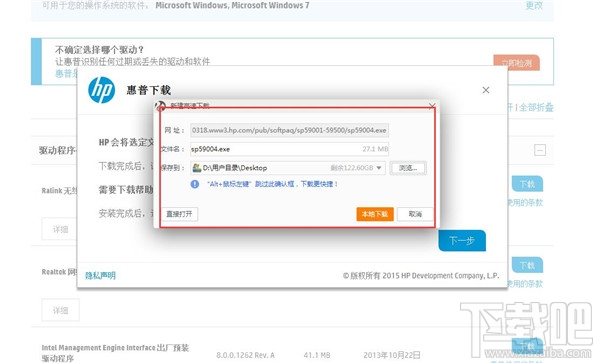This screenshot has height=363, width=600.
Task: Click the URL address field
Action: pyautogui.click(x=289, y=130)
